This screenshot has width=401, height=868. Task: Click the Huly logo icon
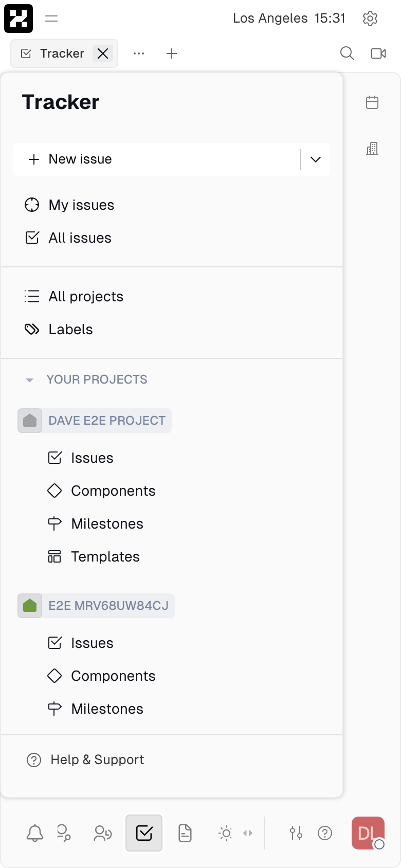pos(19,19)
